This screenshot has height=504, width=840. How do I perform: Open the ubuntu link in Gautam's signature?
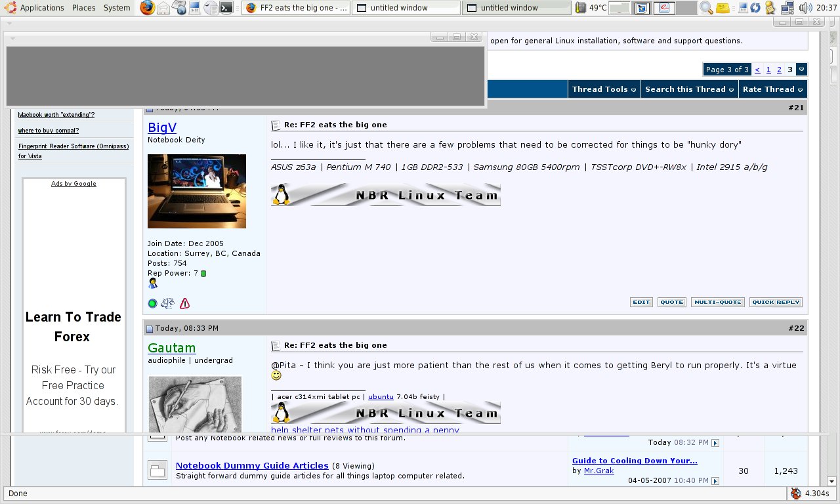click(x=381, y=396)
